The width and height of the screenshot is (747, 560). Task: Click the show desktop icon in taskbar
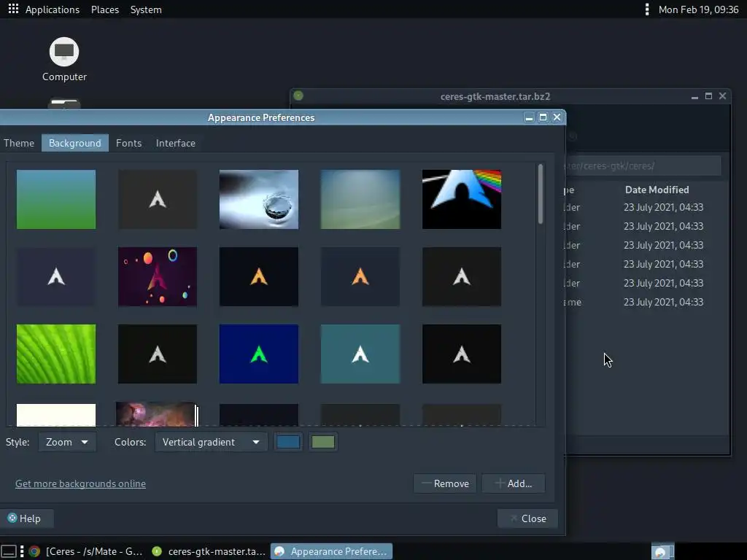click(9, 551)
